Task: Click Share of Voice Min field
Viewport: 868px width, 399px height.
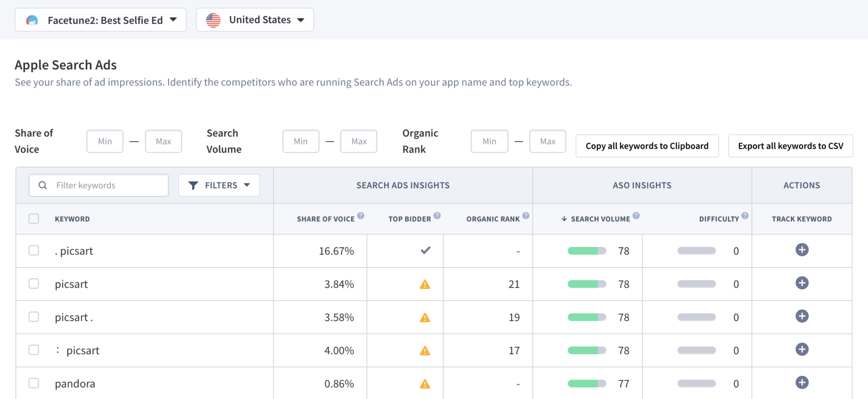Action: pyautogui.click(x=105, y=141)
